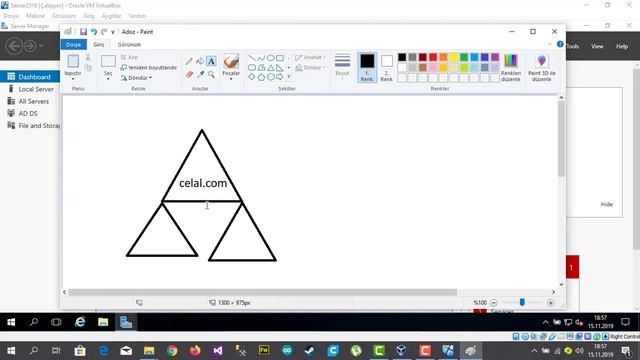Click the Kırp crop button

coord(130,57)
